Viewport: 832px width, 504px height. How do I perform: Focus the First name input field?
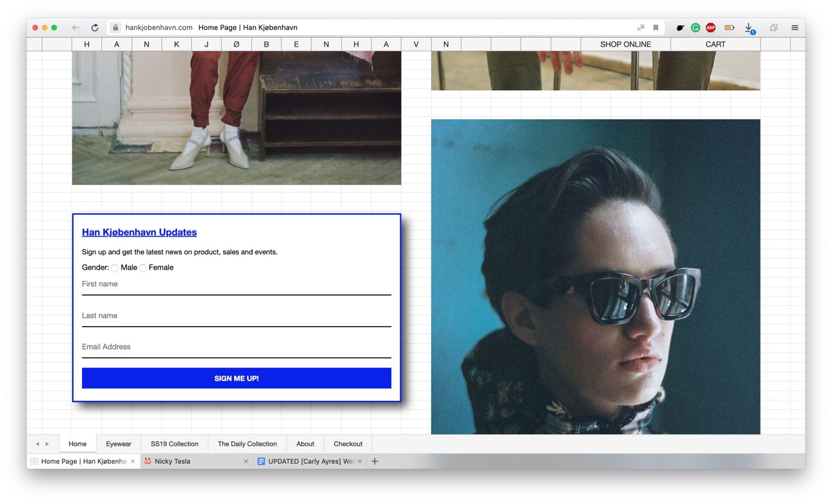(x=237, y=284)
